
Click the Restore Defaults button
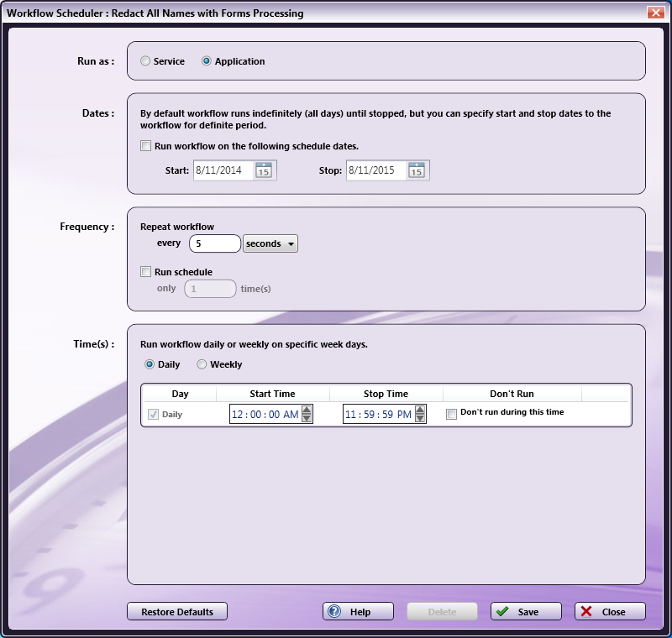click(177, 611)
